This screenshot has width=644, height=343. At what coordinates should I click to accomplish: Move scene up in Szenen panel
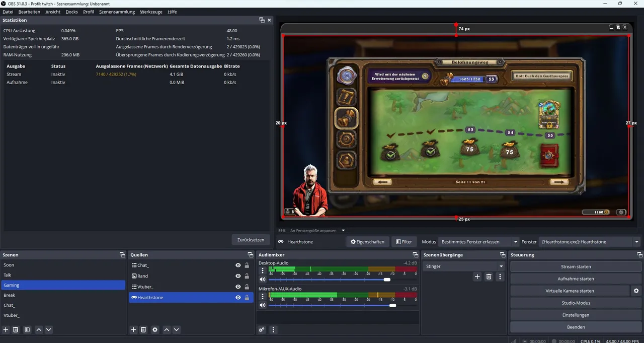click(39, 329)
